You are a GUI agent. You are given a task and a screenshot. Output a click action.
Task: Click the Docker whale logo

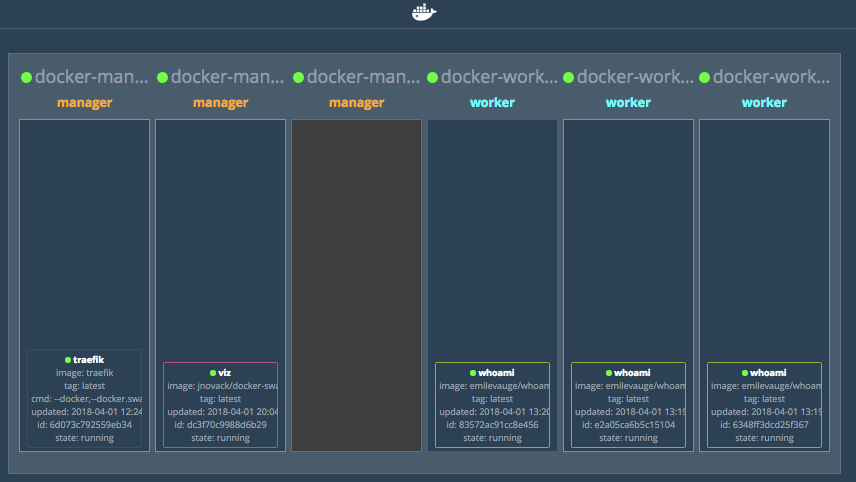[x=424, y=12]
